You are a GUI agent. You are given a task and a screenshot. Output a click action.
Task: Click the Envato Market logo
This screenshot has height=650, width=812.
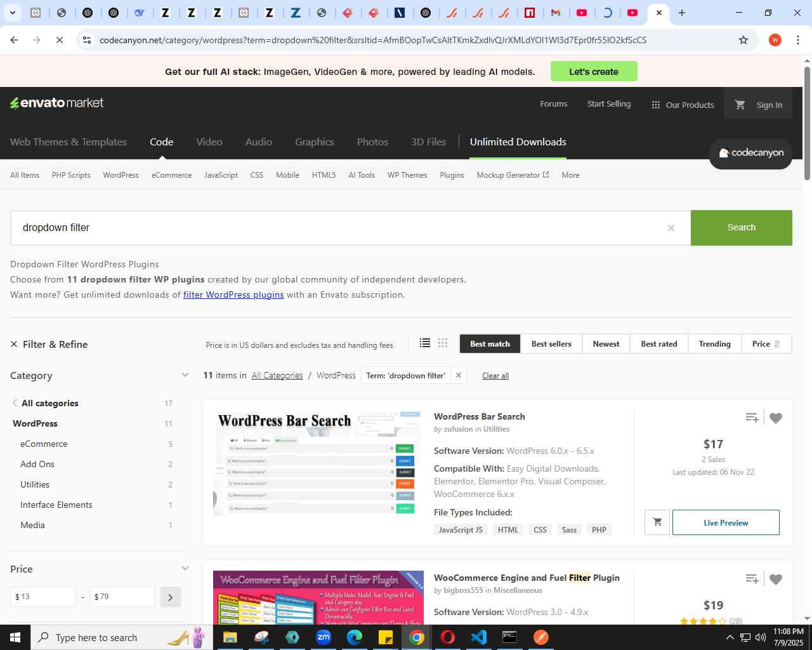coord(56,103)
